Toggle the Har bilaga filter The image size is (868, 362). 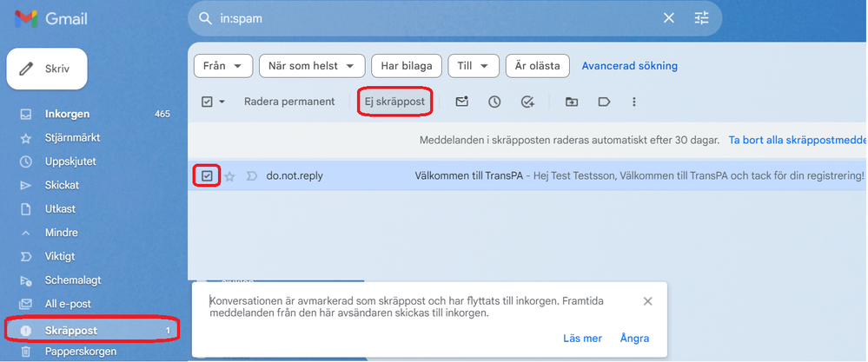pyautogui.click(x=406, y=66)
